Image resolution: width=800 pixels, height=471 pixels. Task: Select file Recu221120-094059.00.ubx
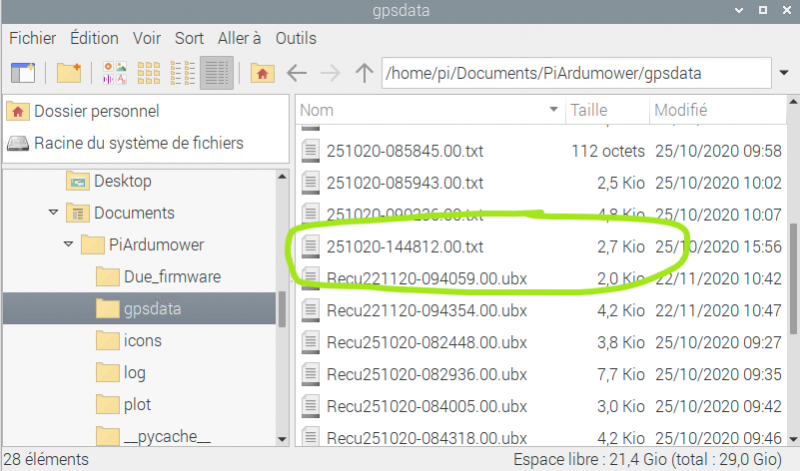(x=427, y=279)
